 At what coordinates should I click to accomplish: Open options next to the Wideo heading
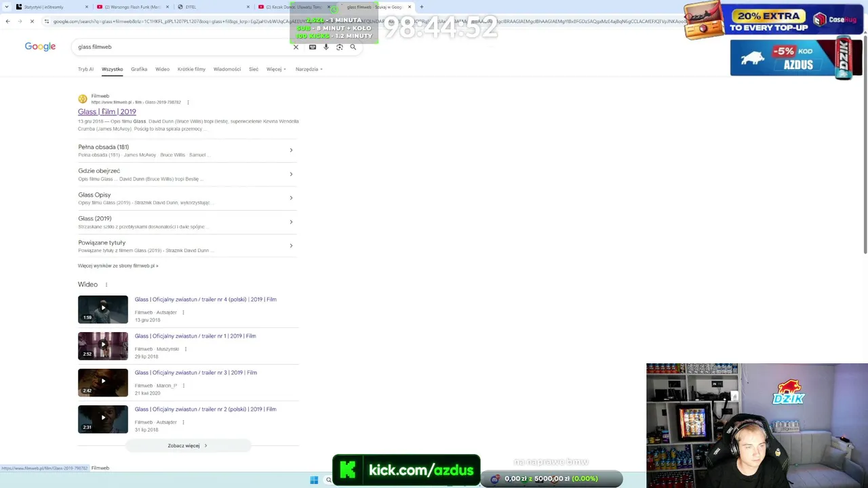pyautogui.click(x=106, y=285)
